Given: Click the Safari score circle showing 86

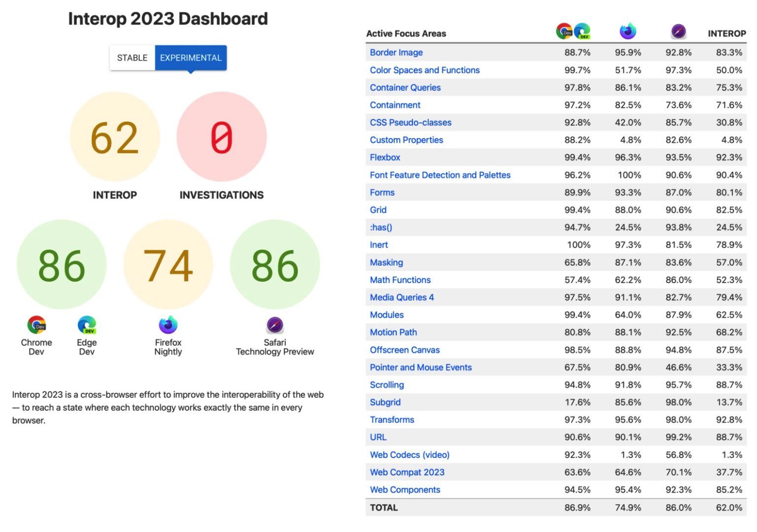Looking at the screenshot, I should (275, 265).
